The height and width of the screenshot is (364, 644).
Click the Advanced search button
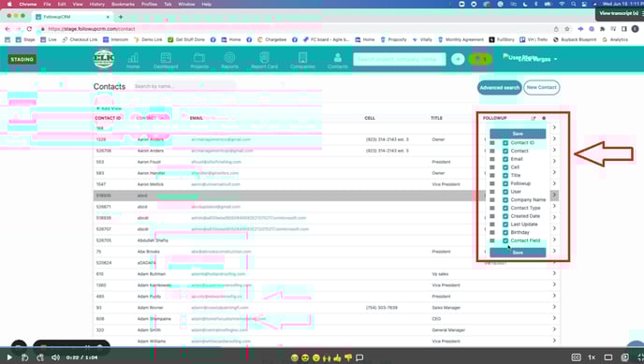pos(500,87)
